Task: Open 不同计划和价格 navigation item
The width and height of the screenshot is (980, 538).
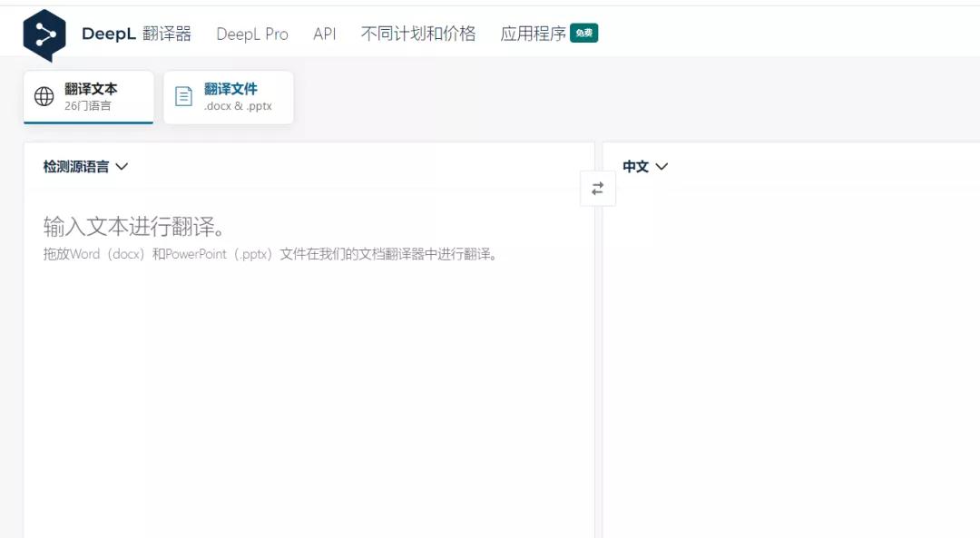Action: 418,34
